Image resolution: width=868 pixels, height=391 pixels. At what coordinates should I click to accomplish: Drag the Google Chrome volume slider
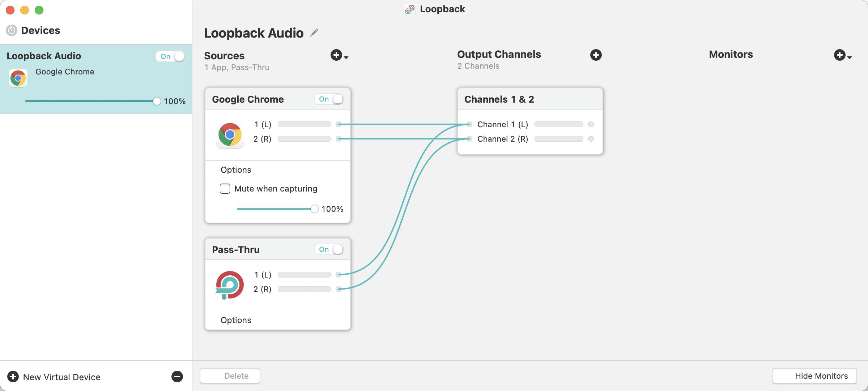point(313,209)
